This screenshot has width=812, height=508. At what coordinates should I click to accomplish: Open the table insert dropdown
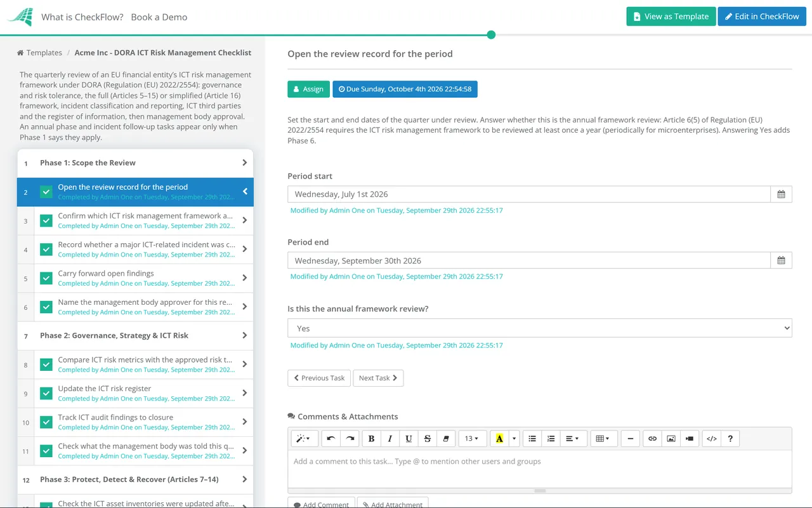(603, 438)
